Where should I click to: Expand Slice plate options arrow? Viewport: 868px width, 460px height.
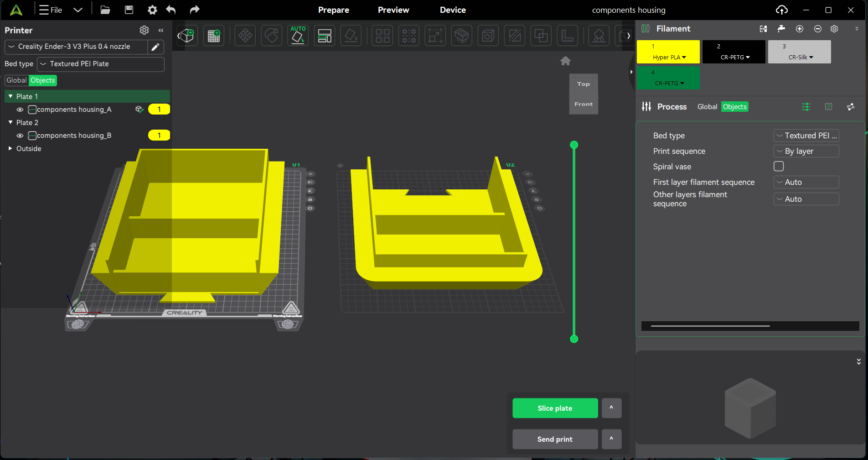coord(611,408)
